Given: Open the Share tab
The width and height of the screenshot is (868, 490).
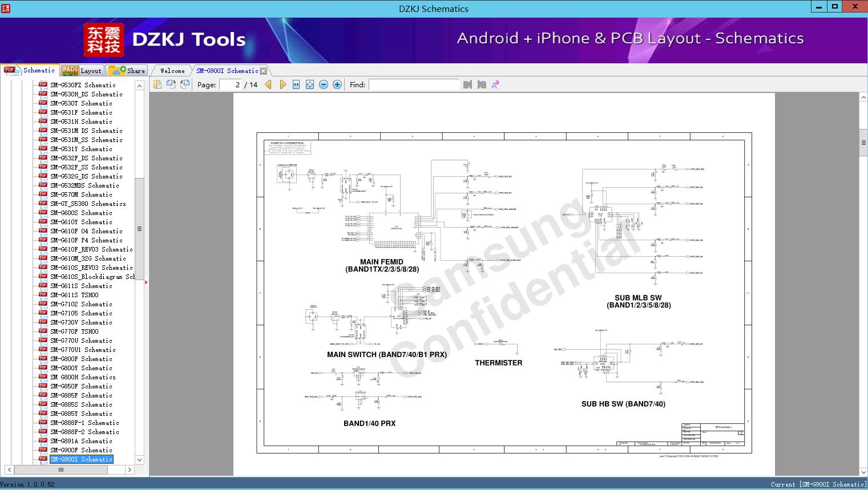Looking at the screenshot, I should click(127, 71).
